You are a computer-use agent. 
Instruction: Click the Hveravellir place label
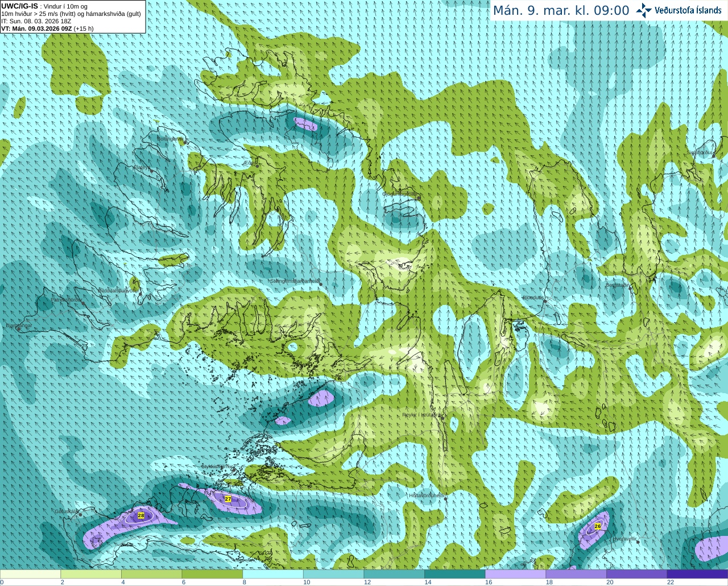[x=625, y=539]
